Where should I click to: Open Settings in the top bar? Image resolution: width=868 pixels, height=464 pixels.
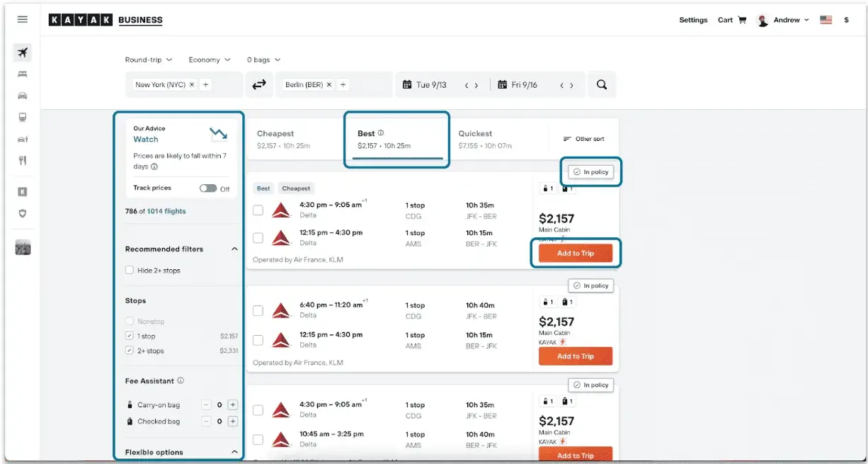[693, 20]
